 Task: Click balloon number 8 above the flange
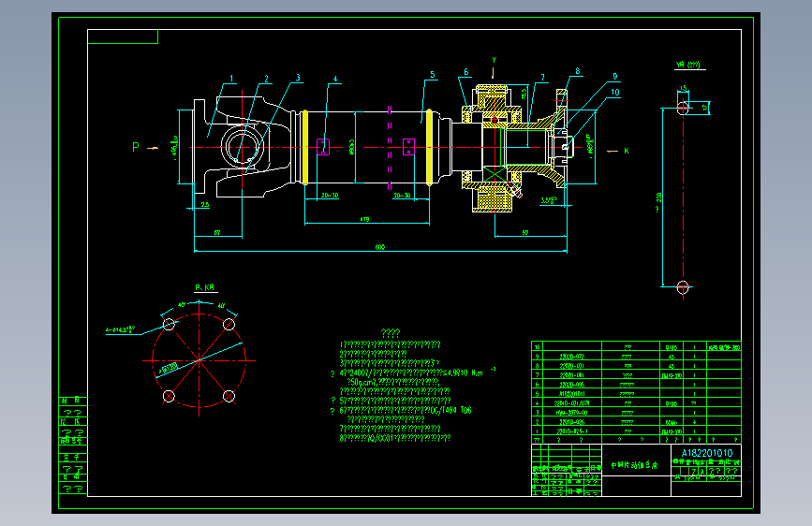tap(578, 71)
